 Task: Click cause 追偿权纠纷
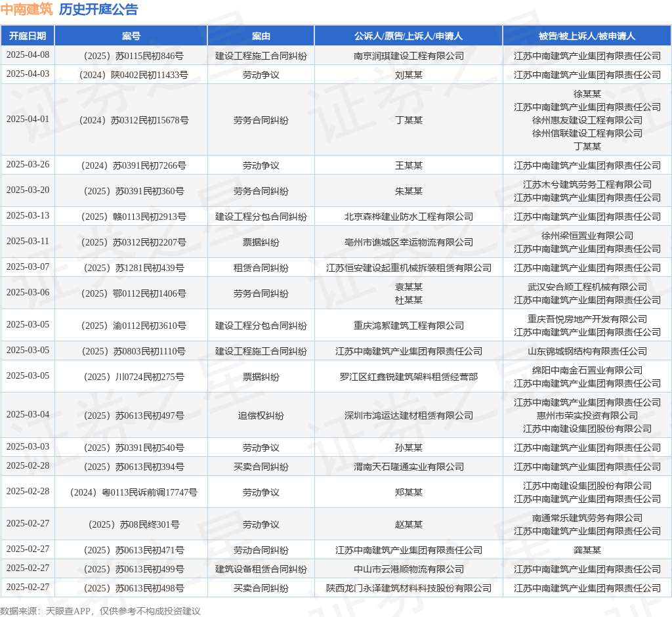coord(261,415)
